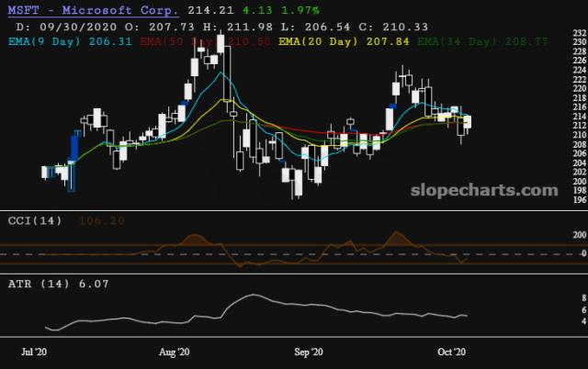Open the MSFT - Microsoft Corp. title link
Image resolution: width=588 pixels, height=369 pixels.
(x=93, y=10)
